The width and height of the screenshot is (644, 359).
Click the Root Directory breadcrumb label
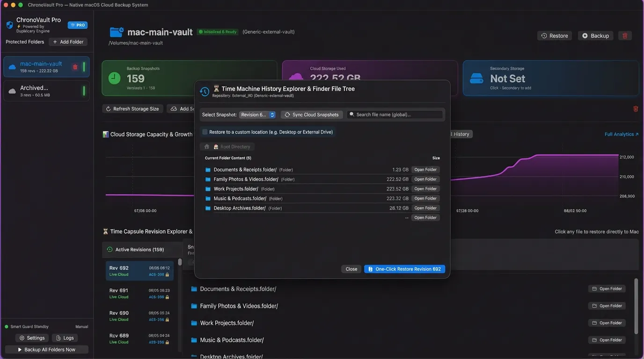(x=235, y=147)
